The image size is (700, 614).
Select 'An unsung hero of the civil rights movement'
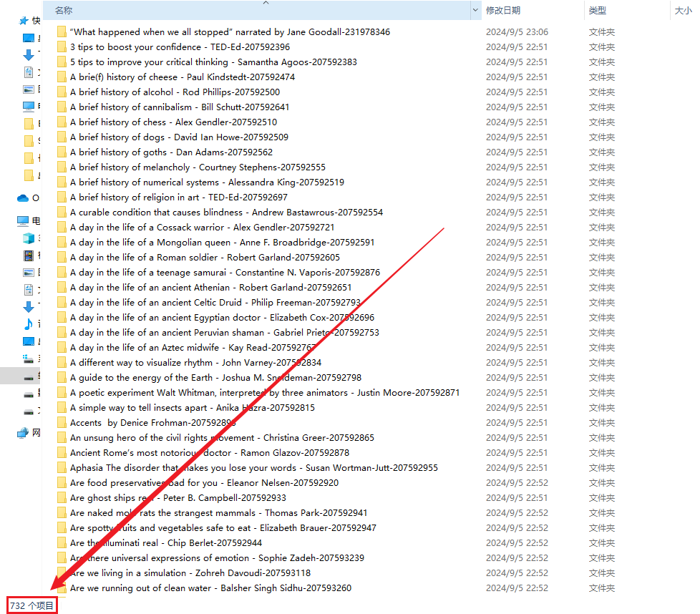[x=222, y=438]
